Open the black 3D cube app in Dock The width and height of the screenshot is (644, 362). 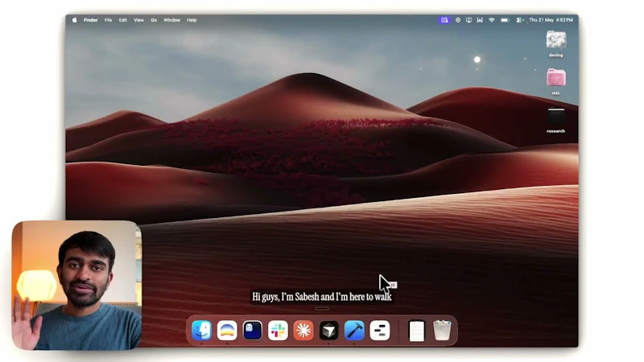click(329, 331)
